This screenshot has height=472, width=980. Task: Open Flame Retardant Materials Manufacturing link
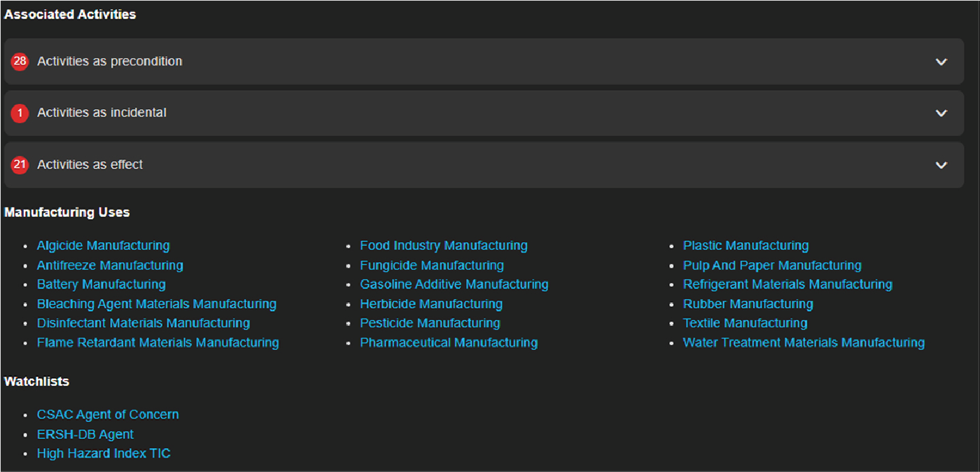tap(158, 342)
